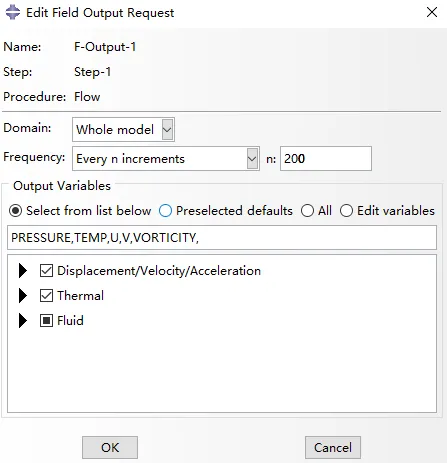Uncheck the Thermal checkbox
This screenshot has width=447, height=463.
click(x=46, y=296)
